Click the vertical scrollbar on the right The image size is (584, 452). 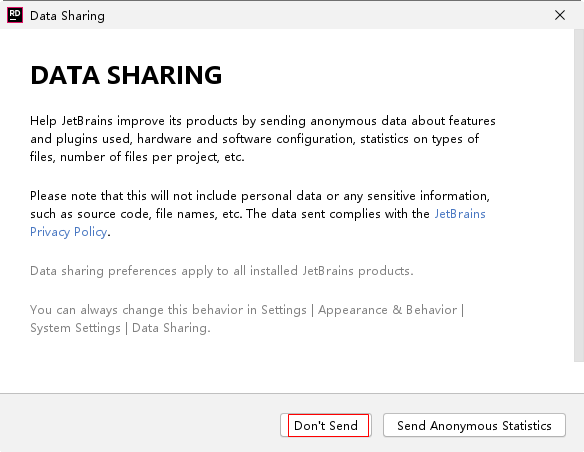pos(578,195)
